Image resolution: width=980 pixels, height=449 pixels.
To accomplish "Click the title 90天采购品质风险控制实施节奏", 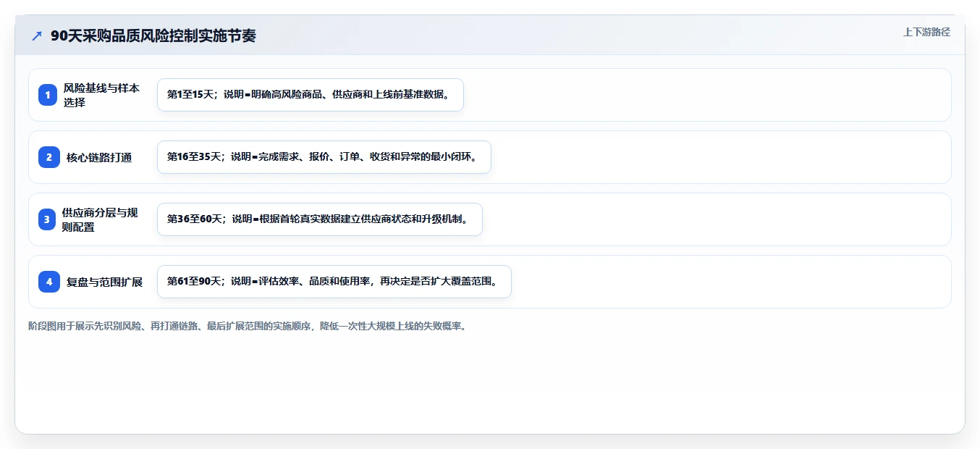I will [x=153, y=35].
